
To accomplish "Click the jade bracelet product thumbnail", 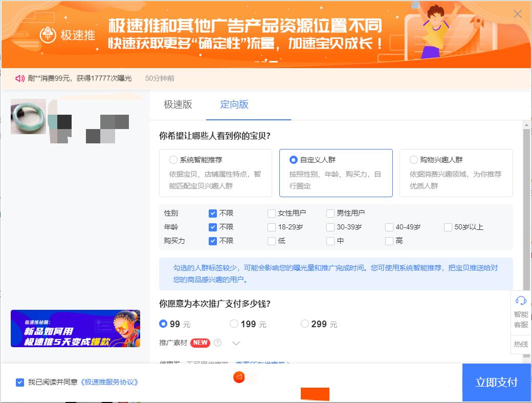I will (x=28, y=116).
